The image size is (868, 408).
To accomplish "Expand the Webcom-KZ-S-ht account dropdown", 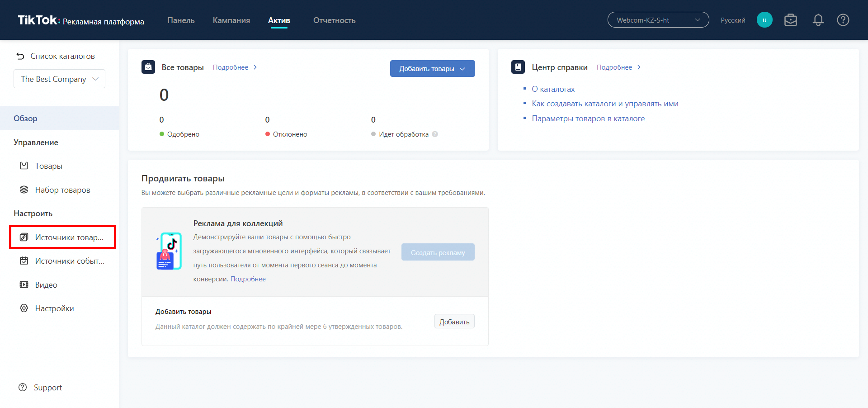I will click(x=658, y=20).
